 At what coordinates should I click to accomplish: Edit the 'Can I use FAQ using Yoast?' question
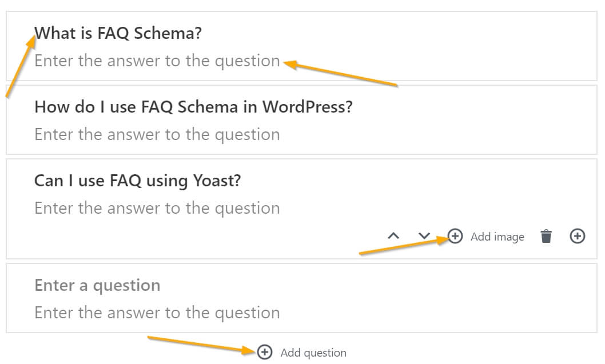[137, 180]
